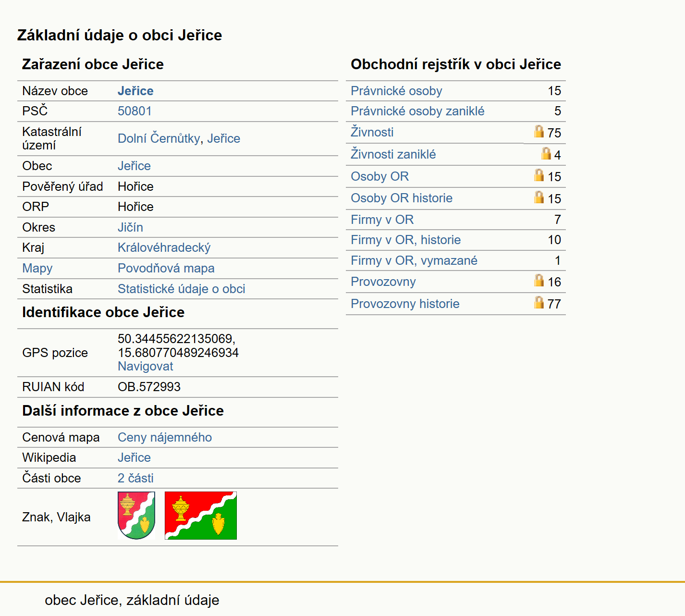Open the Jeřice flag image
This screenshot has height=616, width=685.
click(201, 516)
